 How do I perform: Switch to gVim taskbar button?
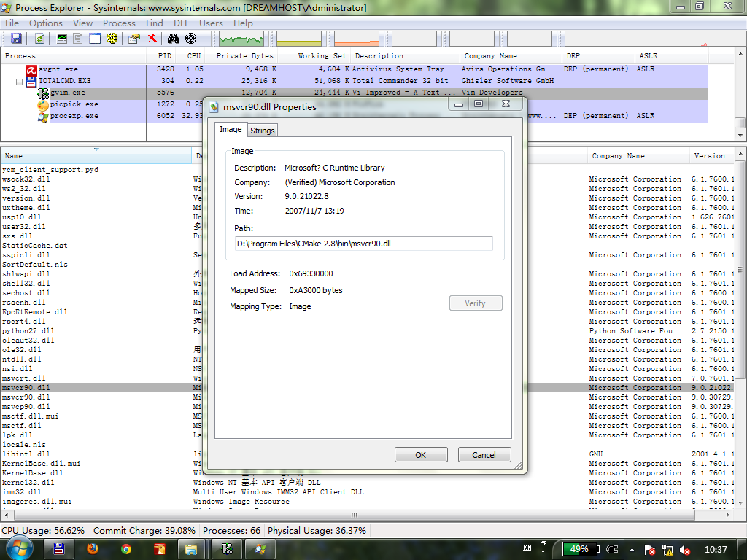pos(227,549)
